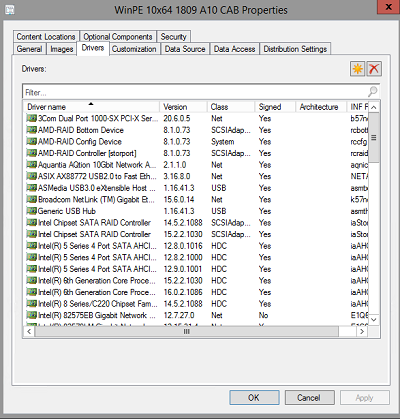Click the Cancel button
Image resolution: width=400 pixels, height=419 pixels.
[x=309, y=398]
